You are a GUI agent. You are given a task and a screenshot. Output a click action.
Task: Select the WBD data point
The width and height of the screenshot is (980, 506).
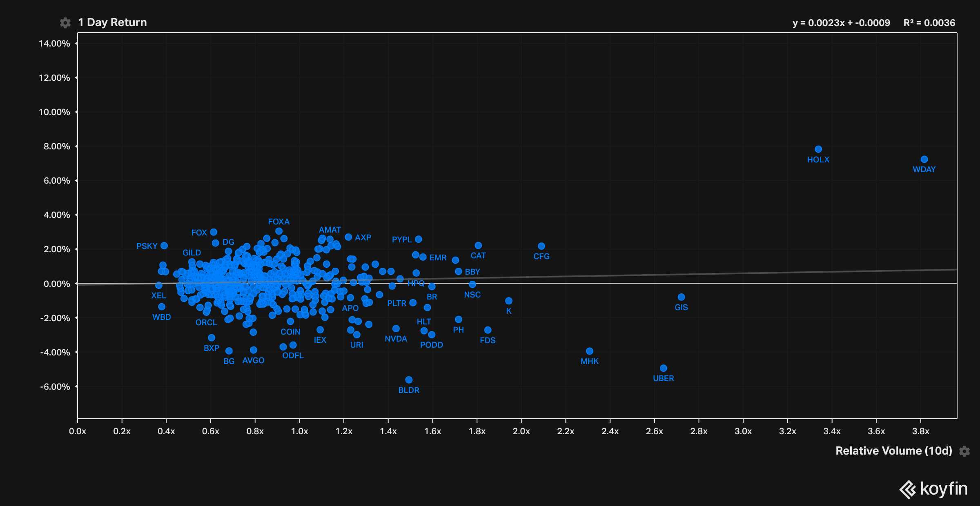(x=162, y=307)
